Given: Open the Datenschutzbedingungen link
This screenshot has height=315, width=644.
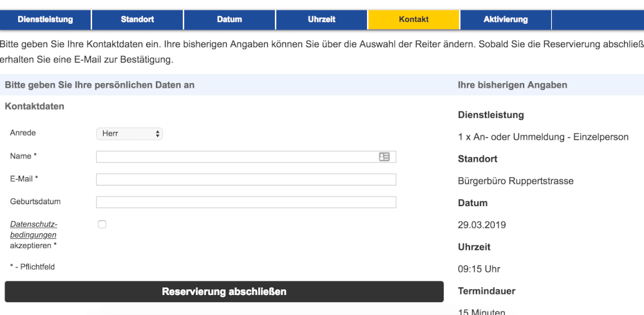Looking at the screenshot, I should [33, 229].
